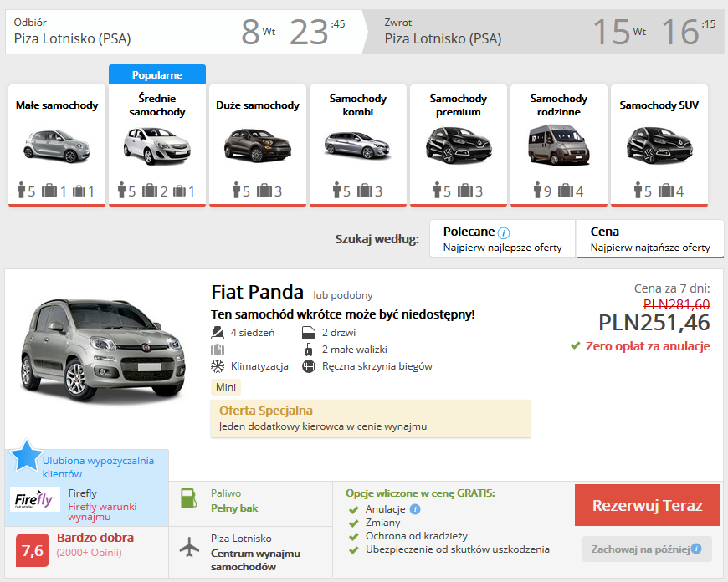Open the (2000+ Opinii) reviews link
Viewport: 728px width, 582px height.
[90, 553]
